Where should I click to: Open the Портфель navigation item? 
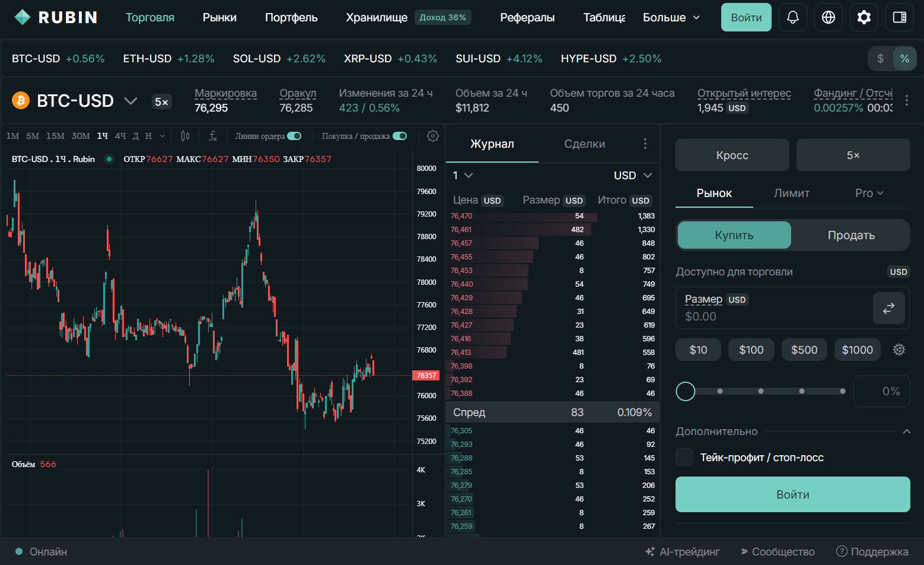coord(291,17)
